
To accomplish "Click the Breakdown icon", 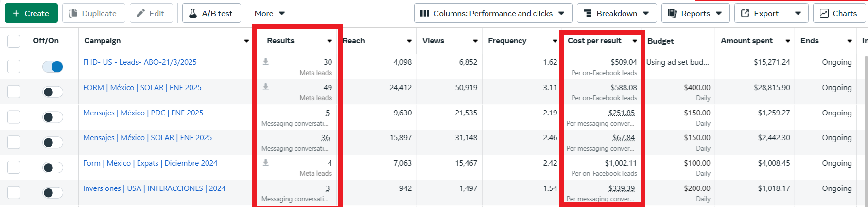I will click(x=588, y=13).
